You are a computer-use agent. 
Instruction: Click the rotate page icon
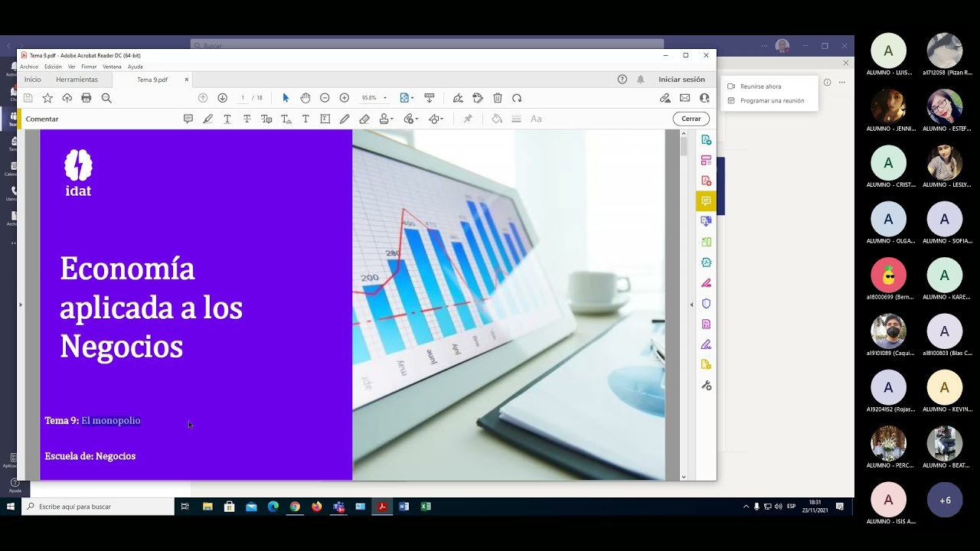[517, 98]
